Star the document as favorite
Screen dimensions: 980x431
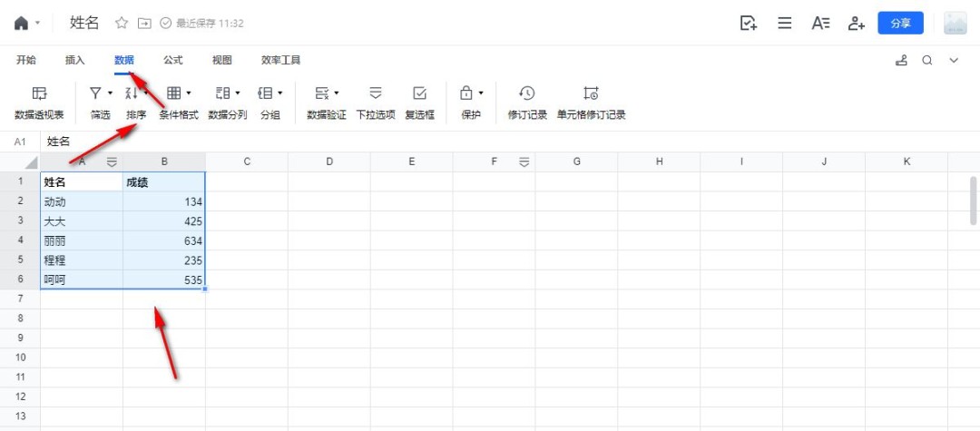click(x=122, y=24)
